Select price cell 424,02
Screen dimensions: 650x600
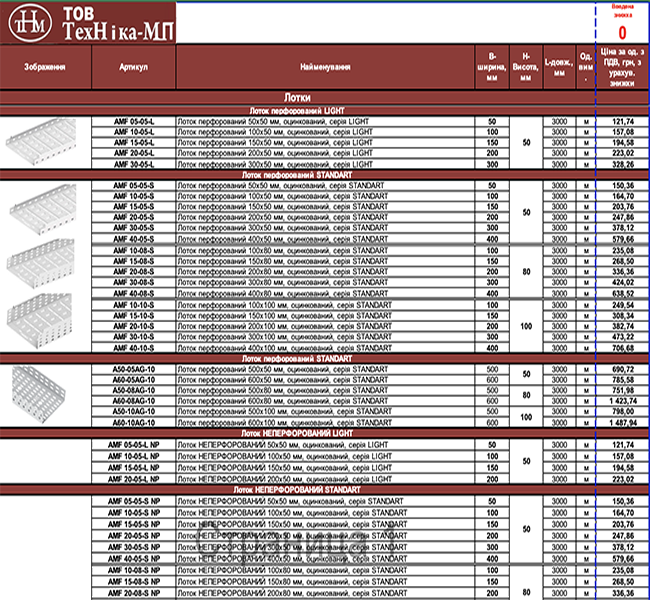point(623,282)
